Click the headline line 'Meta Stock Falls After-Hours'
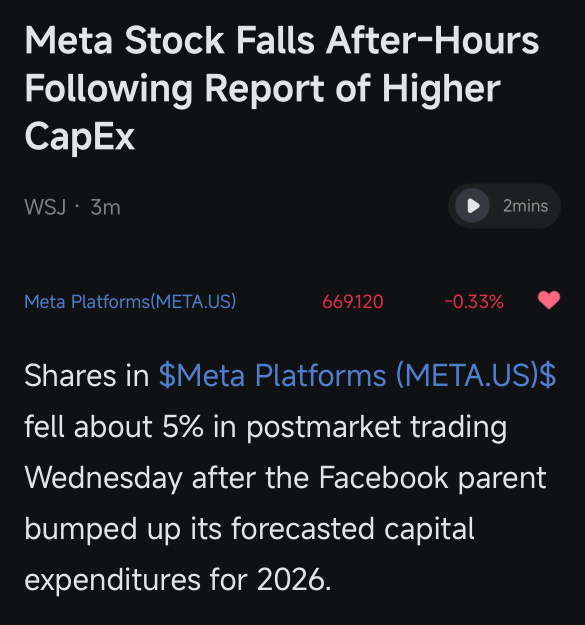585x625 pixels. [282, 40]
